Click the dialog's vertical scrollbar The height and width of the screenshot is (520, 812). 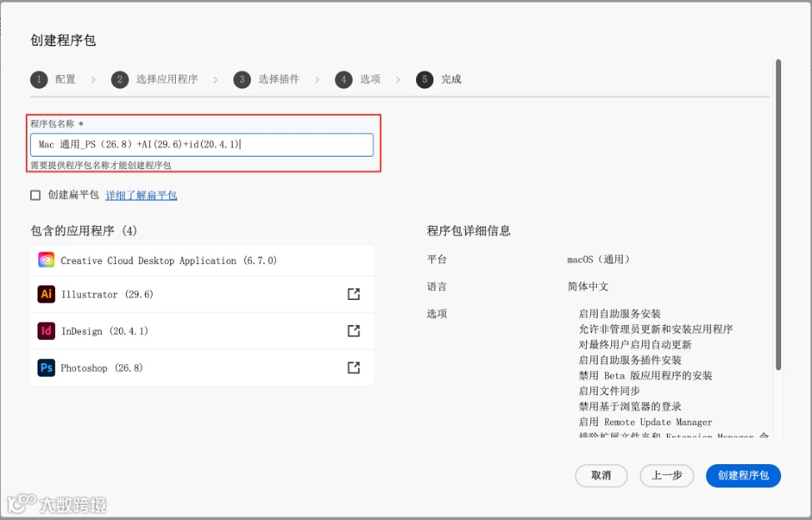pyautogui.click(x=778, y=215)
